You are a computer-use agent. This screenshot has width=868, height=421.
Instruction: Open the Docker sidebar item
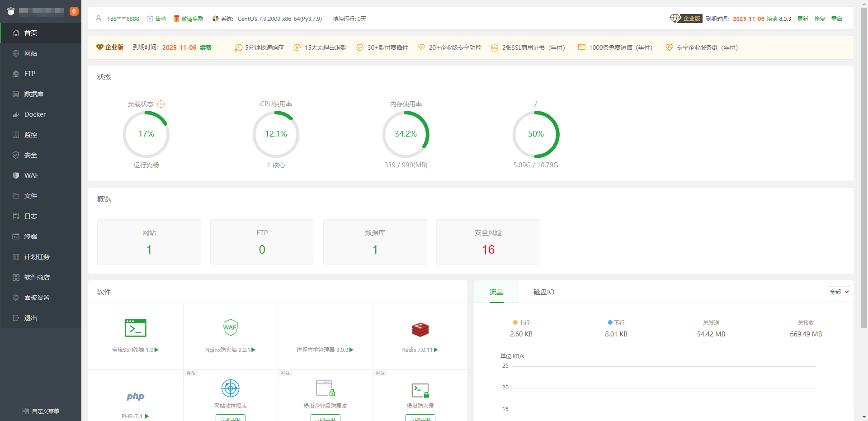(41, 114)
